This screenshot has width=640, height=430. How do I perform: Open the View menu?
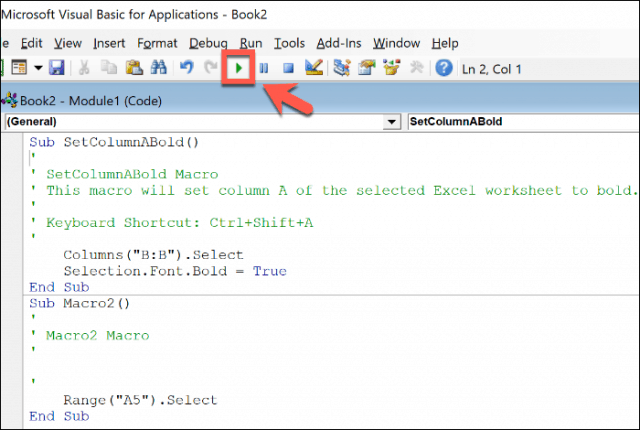[x=68, y=43]
